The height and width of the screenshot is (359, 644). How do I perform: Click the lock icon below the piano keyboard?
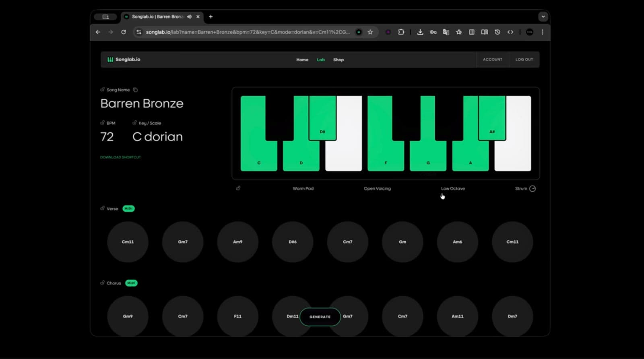pyautogui.click(x=238, y=188)
